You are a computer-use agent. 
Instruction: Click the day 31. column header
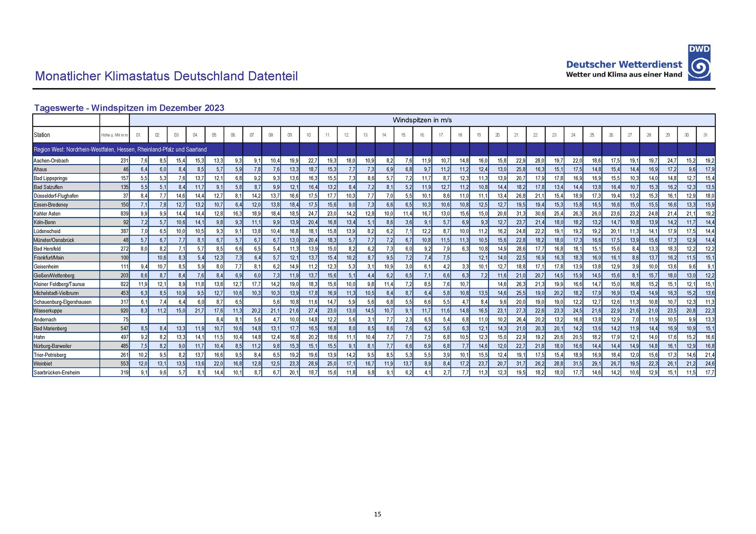pyautogui.click(x=705, y=135)
